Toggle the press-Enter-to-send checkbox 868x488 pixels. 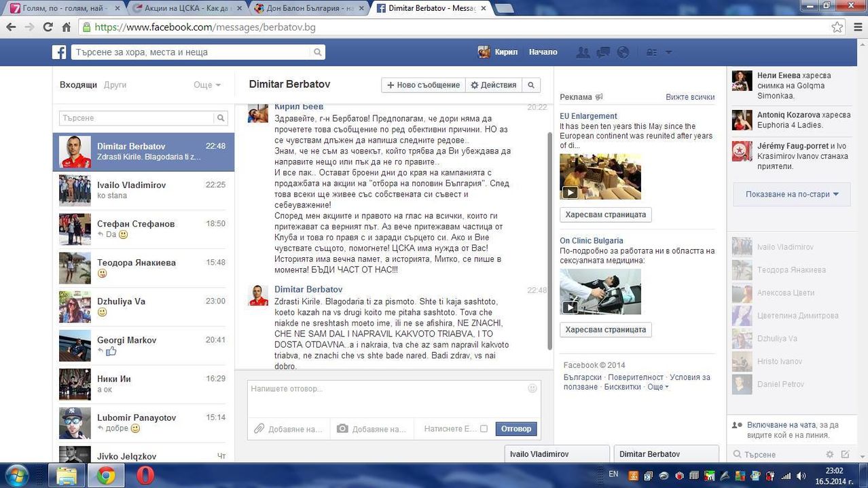[484, 428]
